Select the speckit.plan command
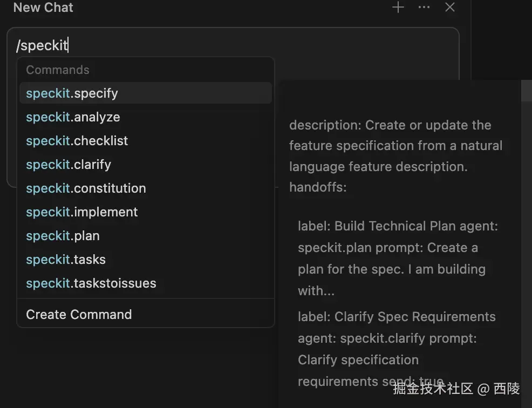This screenshot has width=532, height=408. click(x=63, y=236)
